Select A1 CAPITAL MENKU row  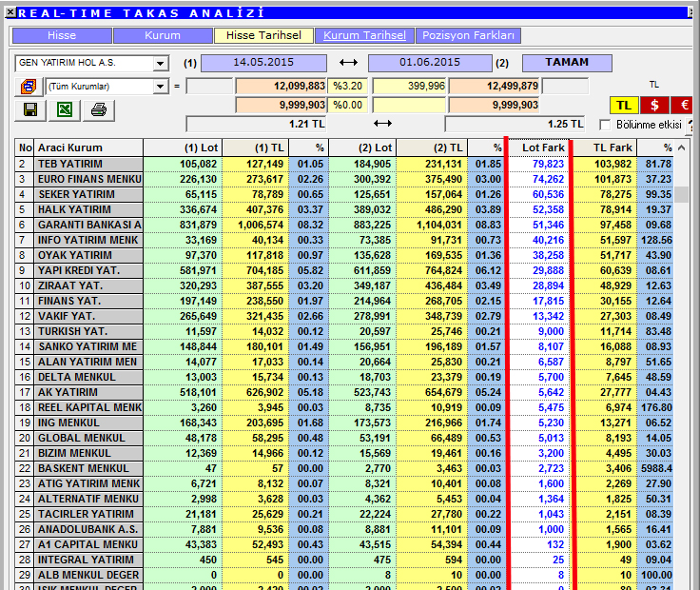(x=343, y=544)
